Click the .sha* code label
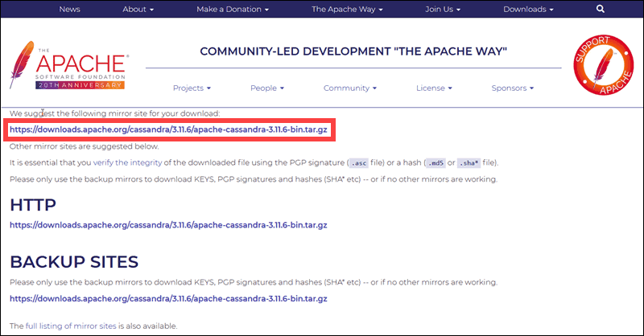Viewport: 644px width, 336px height. (x=469, y=163)
